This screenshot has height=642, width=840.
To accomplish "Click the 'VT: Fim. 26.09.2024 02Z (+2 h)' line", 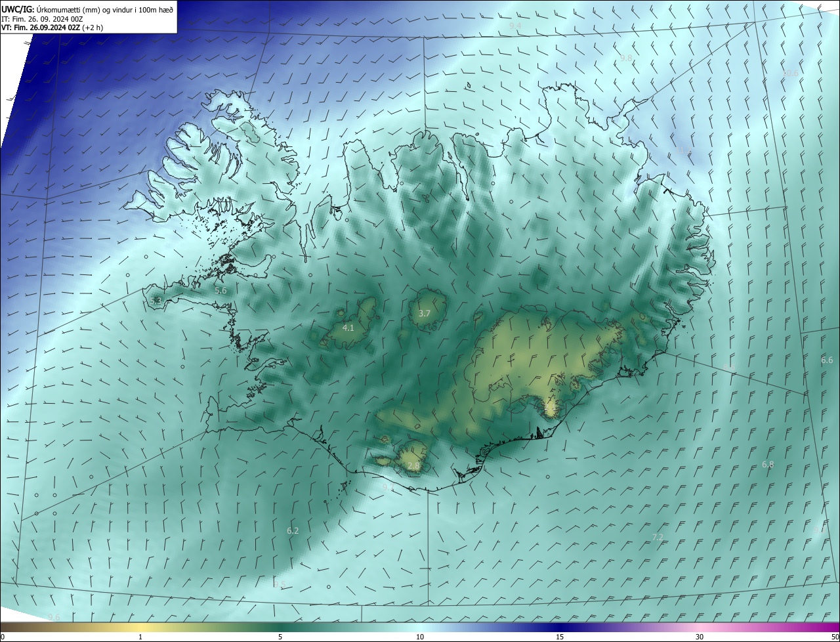I will [x=52, y=28].
